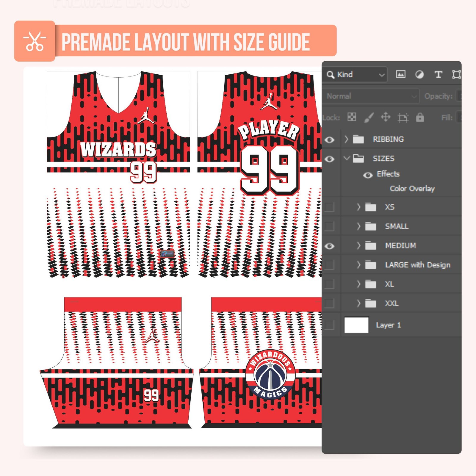This screenshot has height=476, width=476.
Task: Toggle lock position move icon
Action: coord(386,117)
